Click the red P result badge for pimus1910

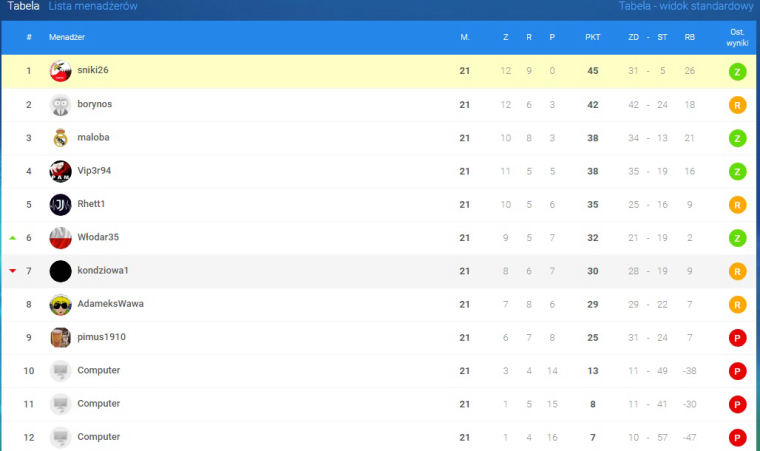(738, 337)
